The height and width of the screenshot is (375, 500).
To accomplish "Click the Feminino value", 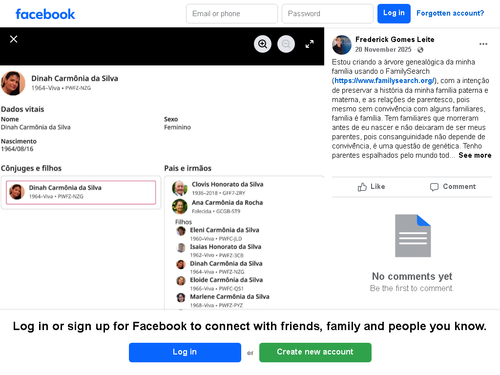I will coord(177,127).
